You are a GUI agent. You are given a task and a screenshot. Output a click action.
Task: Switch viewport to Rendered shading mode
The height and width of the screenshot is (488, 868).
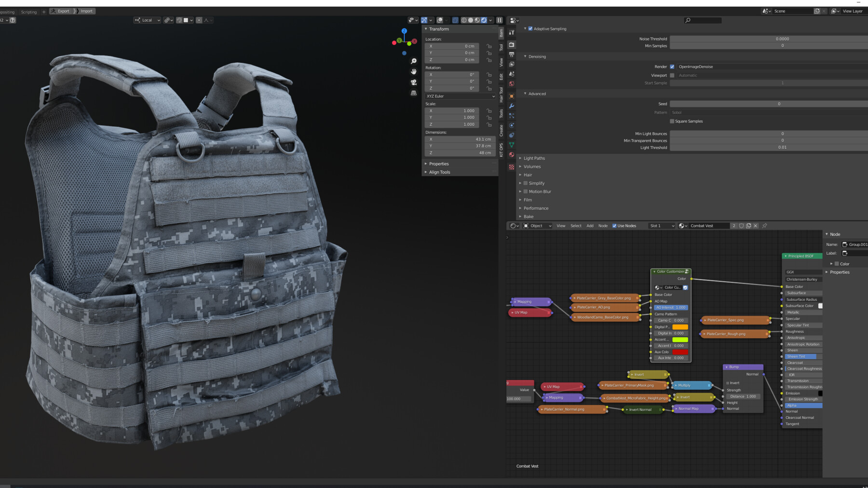483,20
